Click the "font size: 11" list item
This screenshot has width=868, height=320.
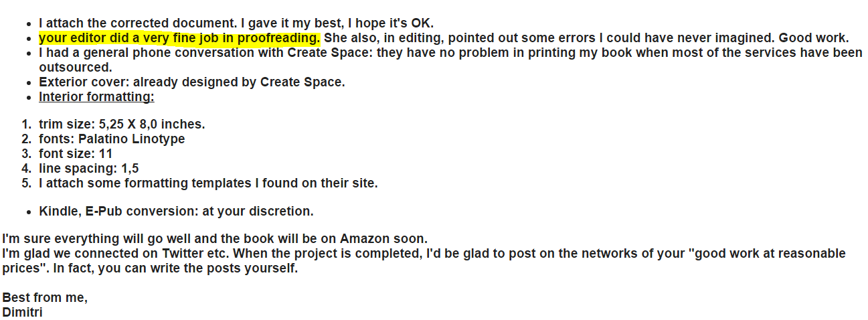click(x=76, y=154)
